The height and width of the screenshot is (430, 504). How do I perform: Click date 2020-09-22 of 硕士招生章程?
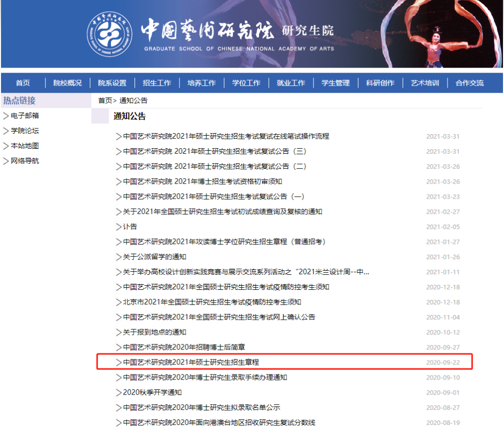tap(443, 362)
